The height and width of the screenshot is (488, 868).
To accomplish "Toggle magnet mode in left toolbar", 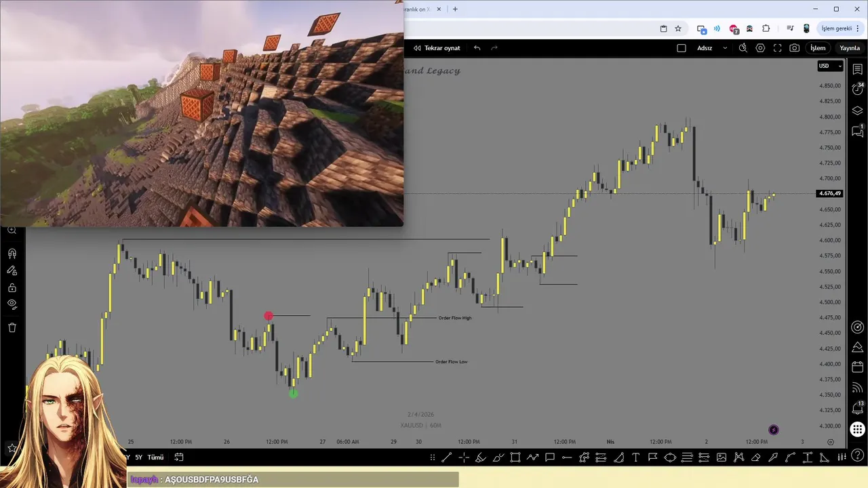I will point(12,253).
